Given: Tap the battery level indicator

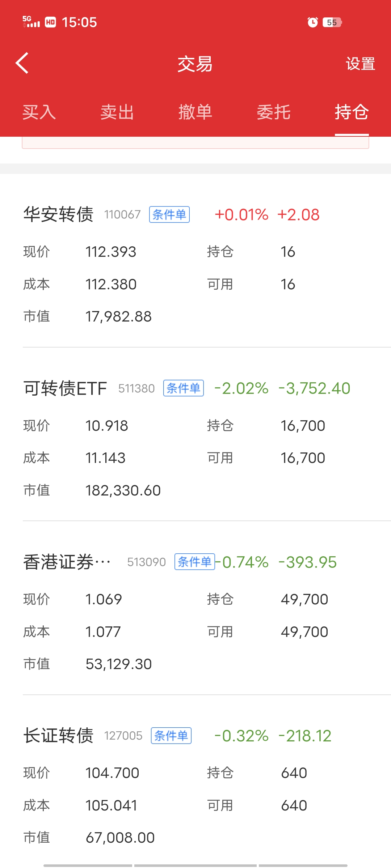Looking at the screenshot, I should [x=332, y=22].
